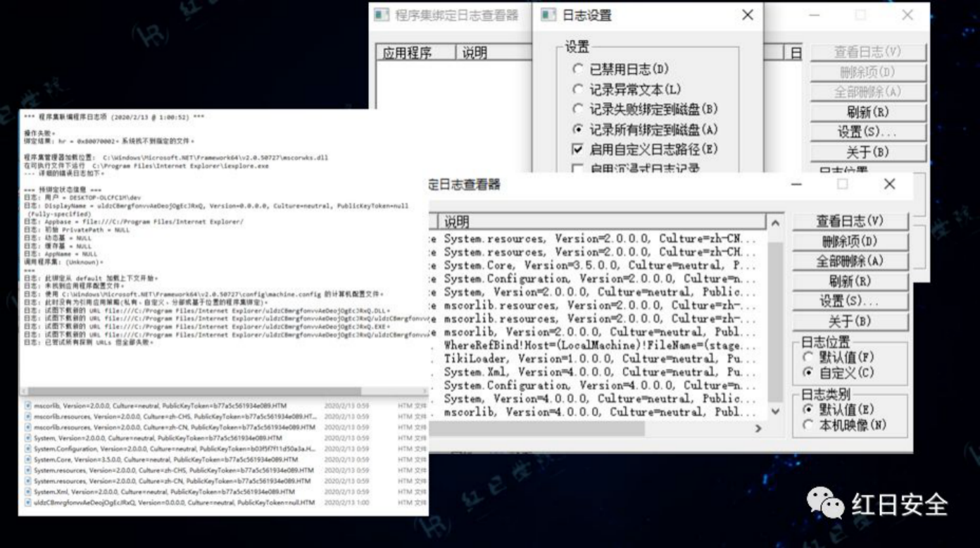Click the log text window's horizontal scrollbar
This screenshot has width=980, height=548.
point(224,391)
